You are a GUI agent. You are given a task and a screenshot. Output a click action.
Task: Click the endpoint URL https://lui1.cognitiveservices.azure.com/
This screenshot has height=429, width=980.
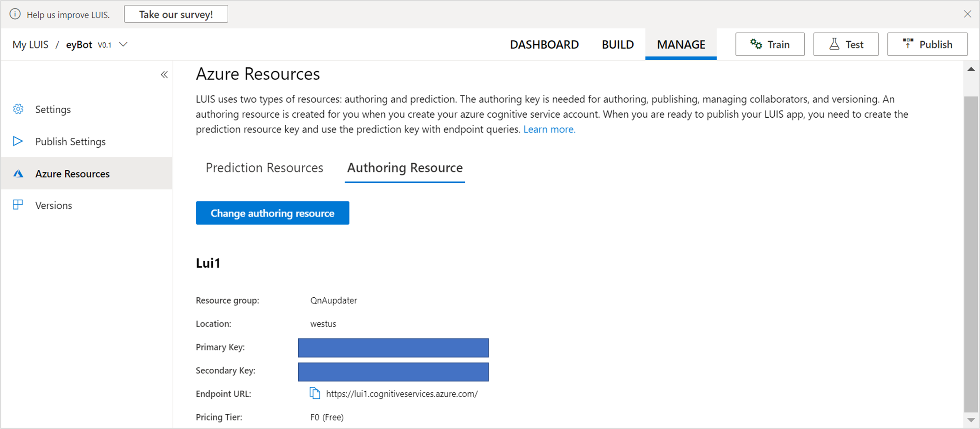pyautogui.click(x=402, y=394)
